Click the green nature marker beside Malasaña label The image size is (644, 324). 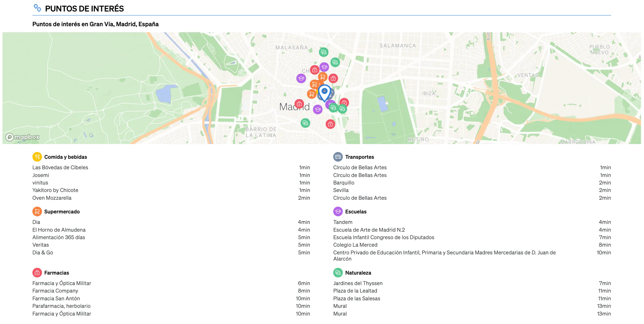(324, 52)
